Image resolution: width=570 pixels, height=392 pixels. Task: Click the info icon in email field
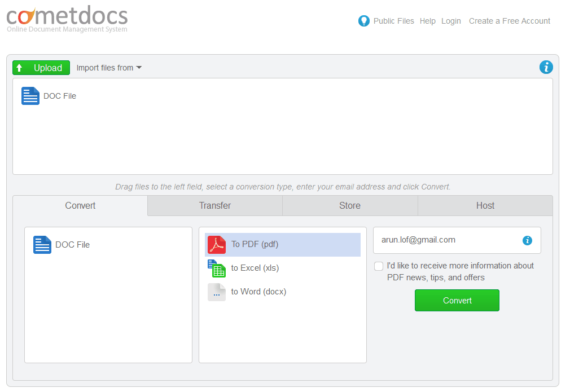click(x=527, y=240)
